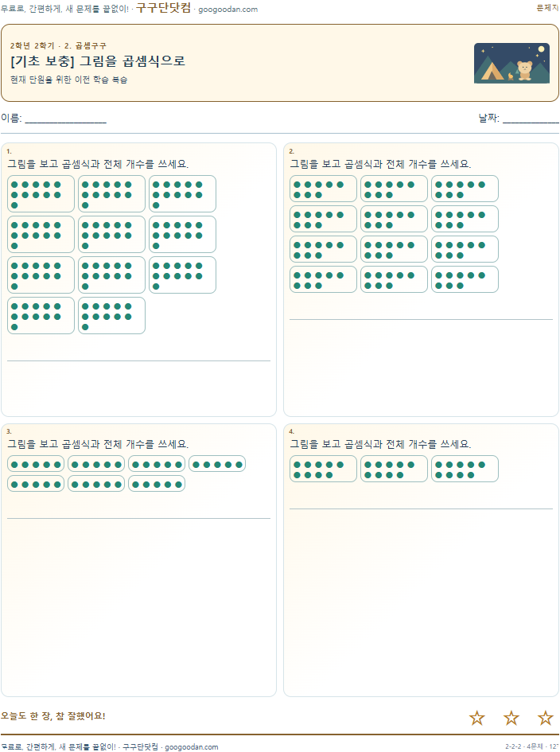This screenshot has width=560, height=752.
Task: Click the problem number 4 label
Action: coord(291,431)
